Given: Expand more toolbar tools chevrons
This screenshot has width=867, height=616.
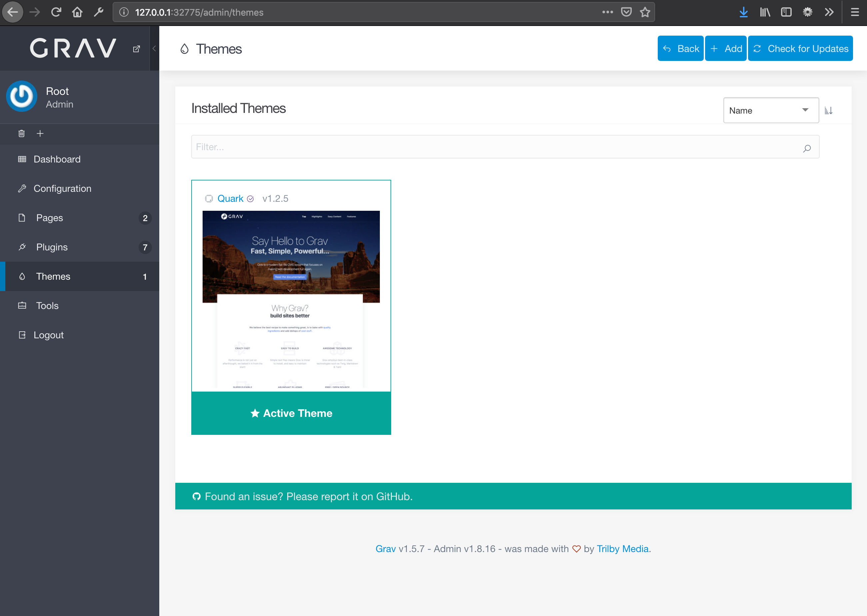Looking at the screenshot, I should [829, 12].
